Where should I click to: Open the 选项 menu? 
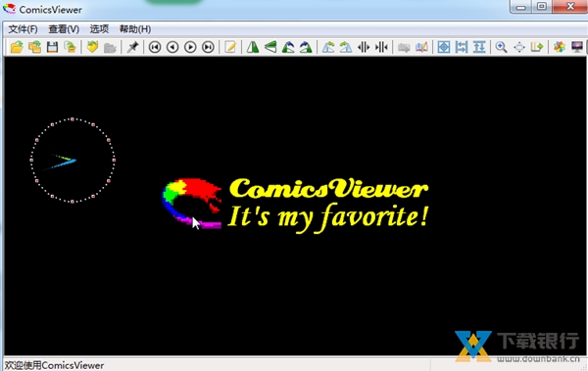click(x=99, y=28)
